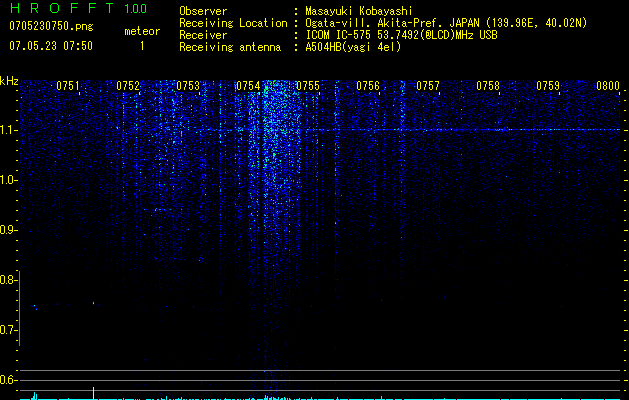Screen dimensions: 629x400
Task: Click the 0755 time marker
Action: click(x=308, y=86)
